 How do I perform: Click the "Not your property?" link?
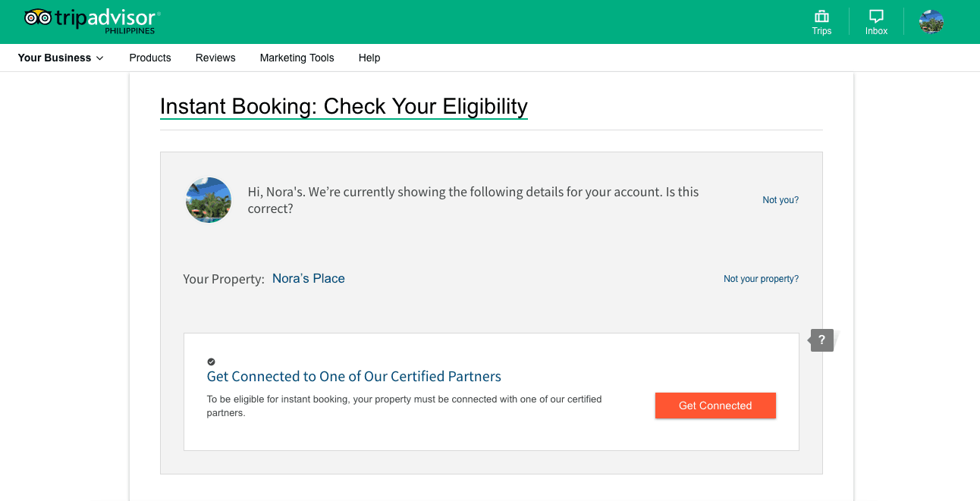click(761, 279)
